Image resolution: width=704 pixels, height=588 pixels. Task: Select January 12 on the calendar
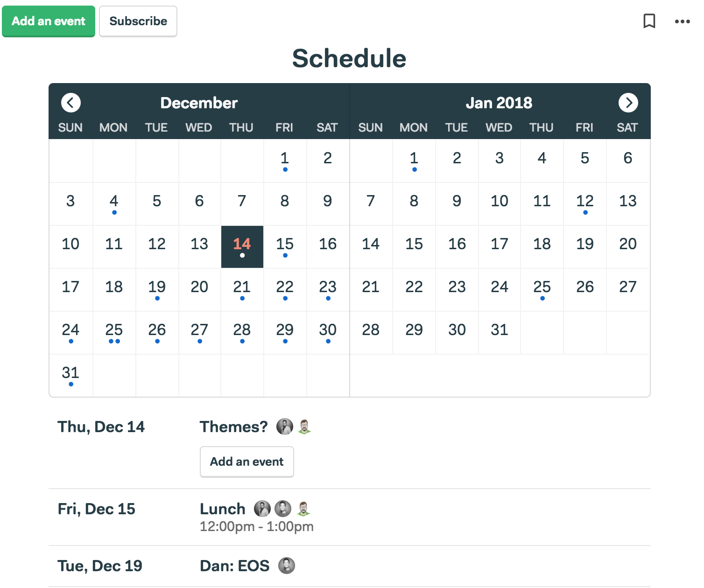585,204
